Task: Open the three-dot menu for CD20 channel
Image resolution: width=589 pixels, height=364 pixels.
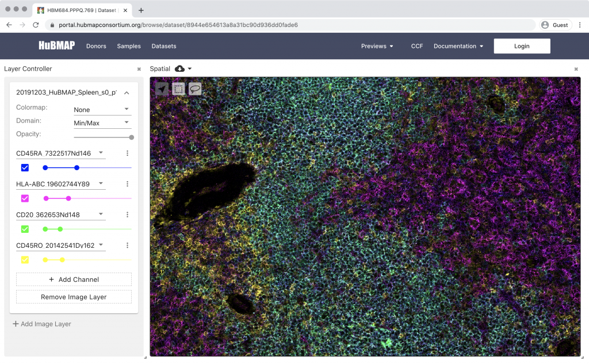Action: pyautogui.click(x=127, y=214)
